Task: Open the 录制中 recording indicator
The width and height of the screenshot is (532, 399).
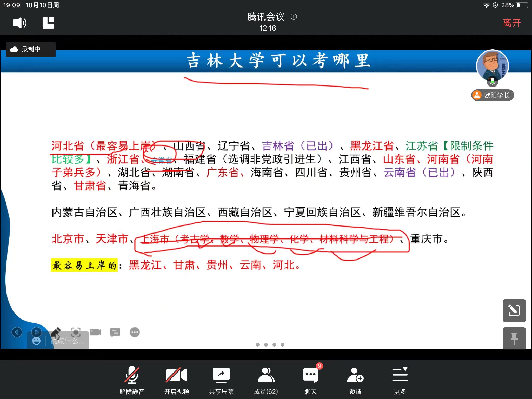Action: tap(31, 49)
